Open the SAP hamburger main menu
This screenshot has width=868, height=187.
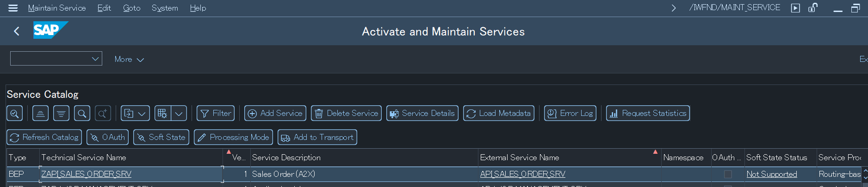pos(13,8)
